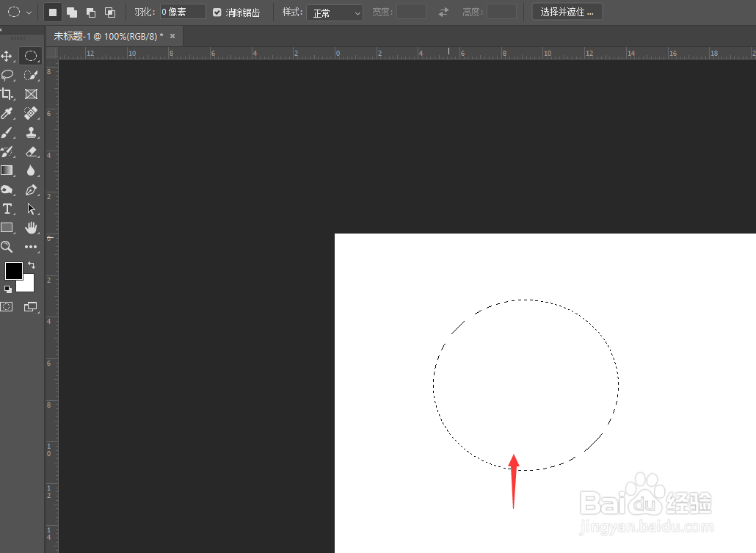
Task: Collapse the tools panel using top arrows
Action: click(2, 30)
